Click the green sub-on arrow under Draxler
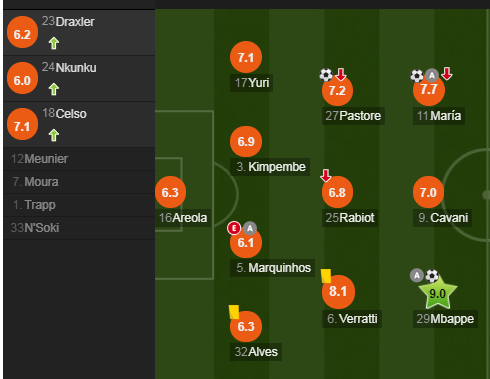 [54, 43]
